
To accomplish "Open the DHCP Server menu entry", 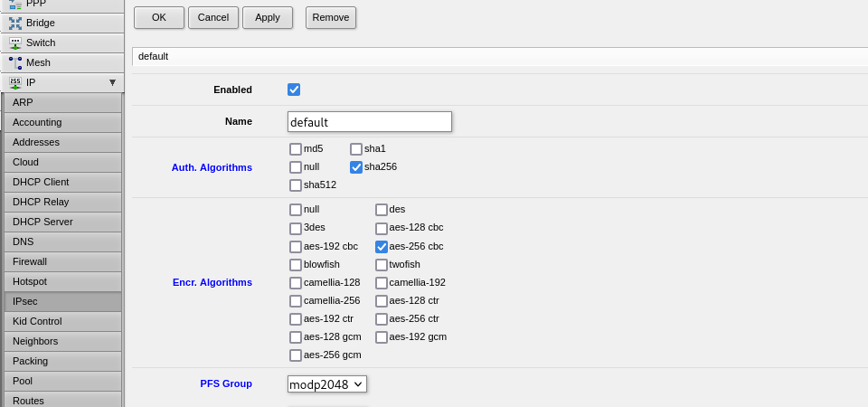I will [62, 222].
